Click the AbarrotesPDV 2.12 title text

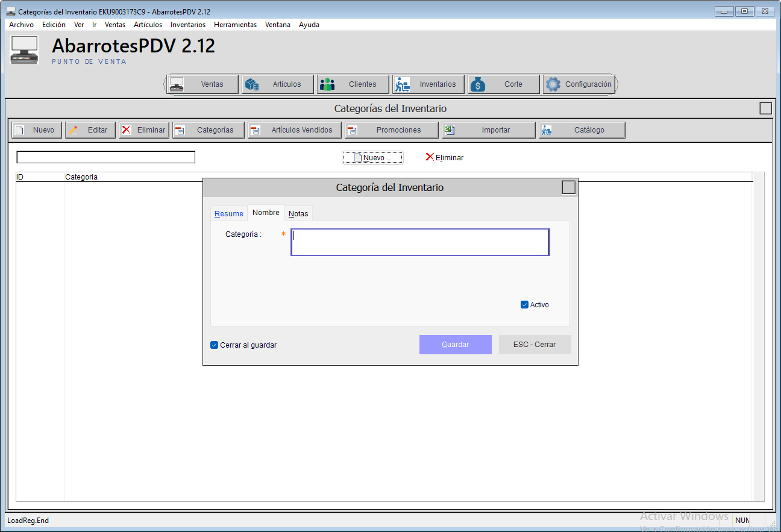click(x=134, y=46)
